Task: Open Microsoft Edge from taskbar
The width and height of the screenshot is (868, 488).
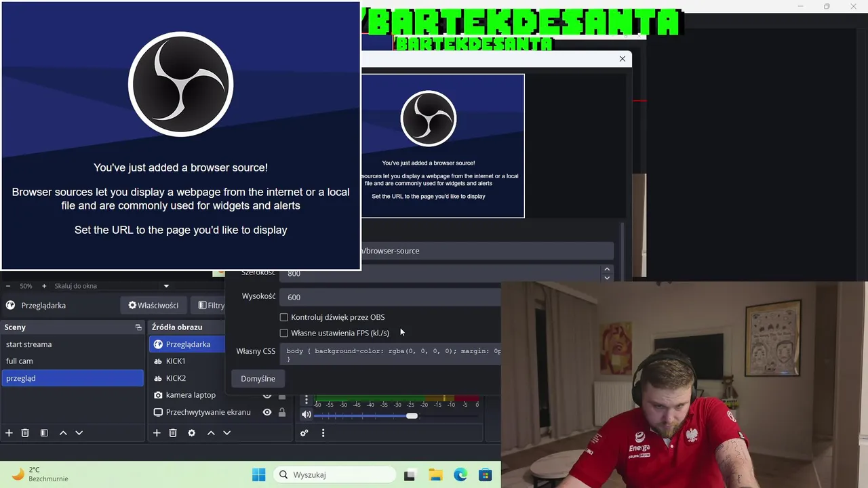Action: click(460, 475)
